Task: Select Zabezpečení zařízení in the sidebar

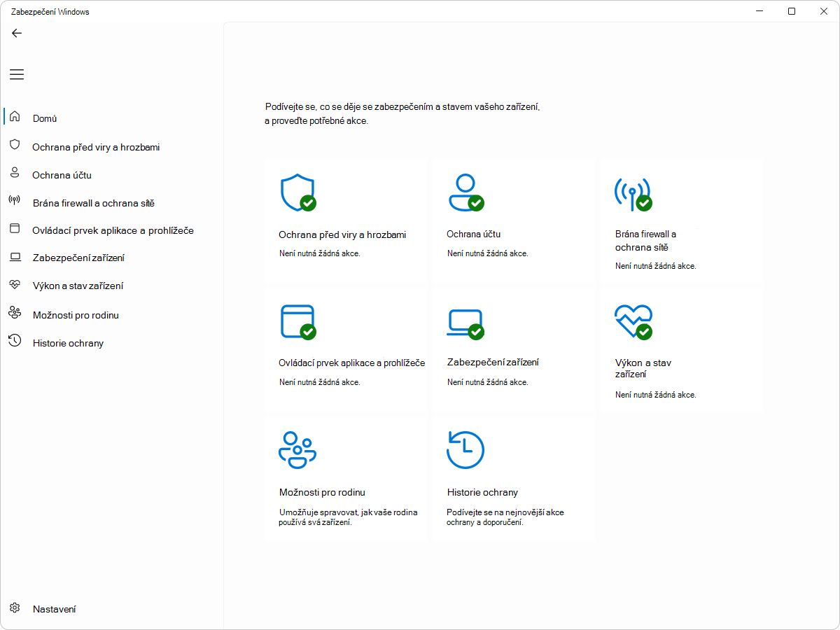Action: click(x=78, y=258)
